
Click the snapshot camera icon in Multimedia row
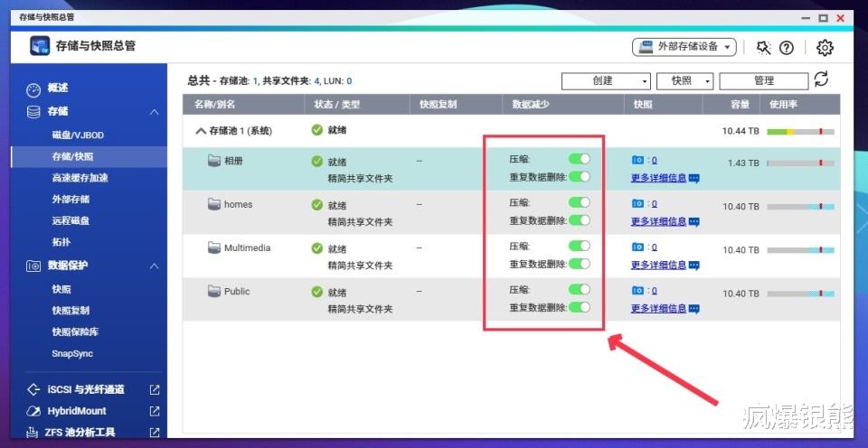[637, 247]
